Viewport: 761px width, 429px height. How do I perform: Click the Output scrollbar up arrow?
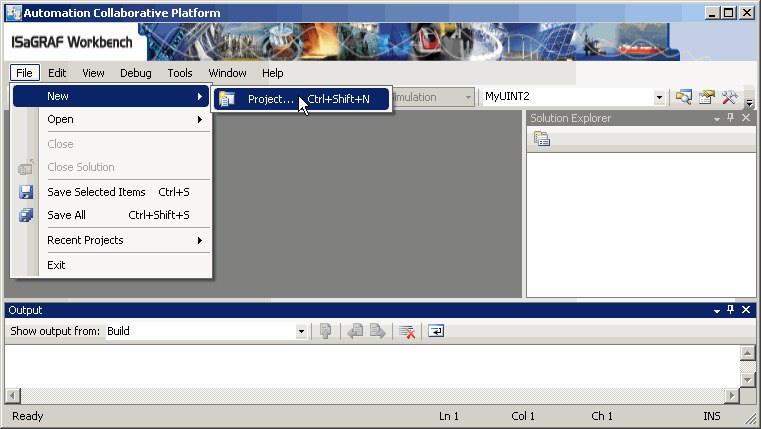(x=747, y=353)
